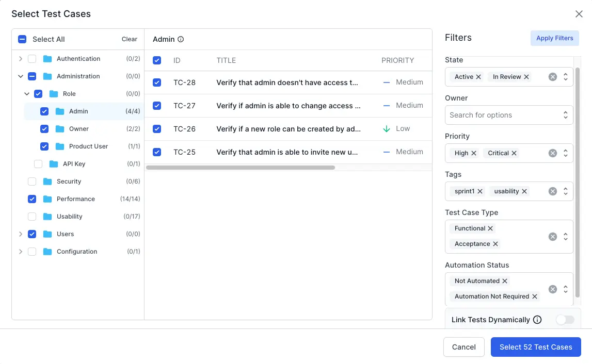The image size is (592, 364).
Task: Click the info icon next to Admin heading
Action: (181, 39)
